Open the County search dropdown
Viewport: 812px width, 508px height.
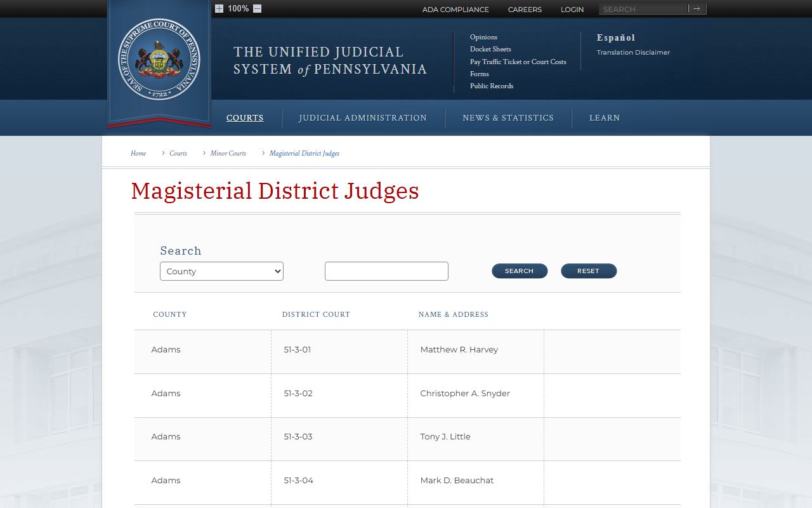[x=221, y=271]
